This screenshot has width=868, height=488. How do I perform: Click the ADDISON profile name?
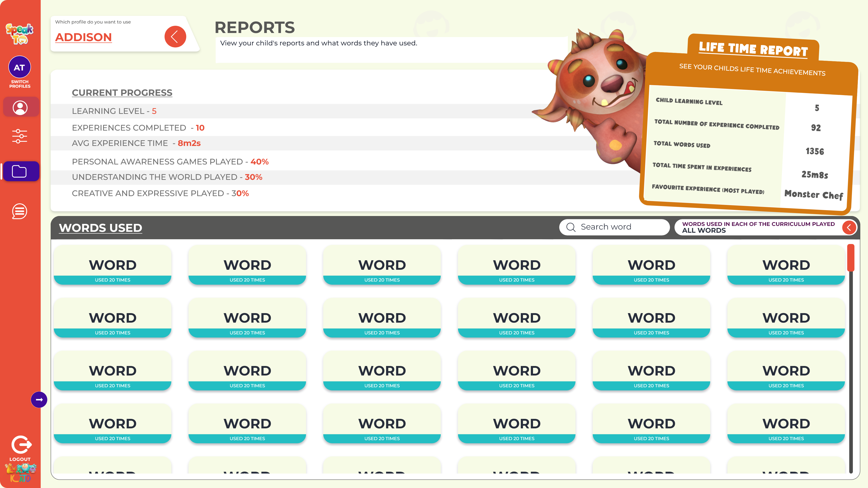pyautogui.click(x=83, y=37)
